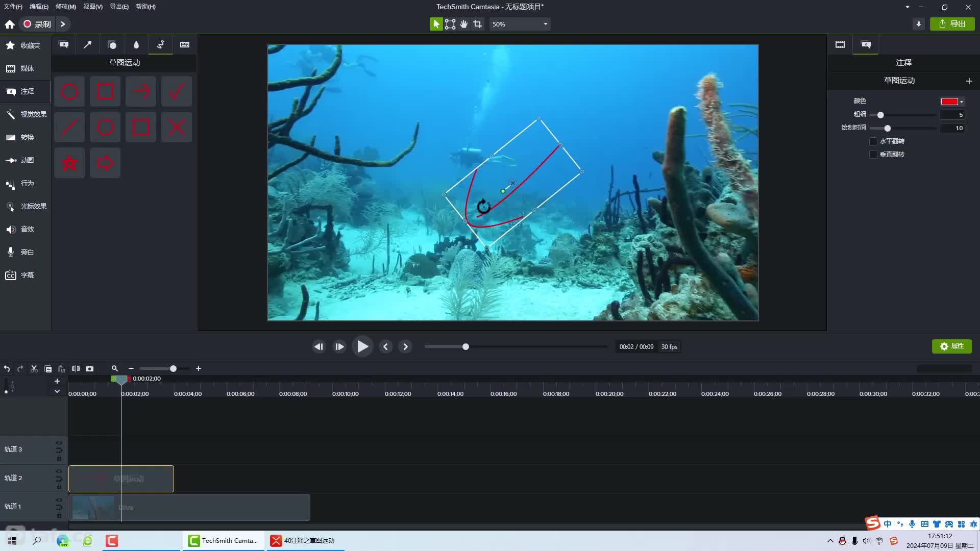Cut with the scissors icon
Screen dimensions: 980x551
[x=34, y=368]
